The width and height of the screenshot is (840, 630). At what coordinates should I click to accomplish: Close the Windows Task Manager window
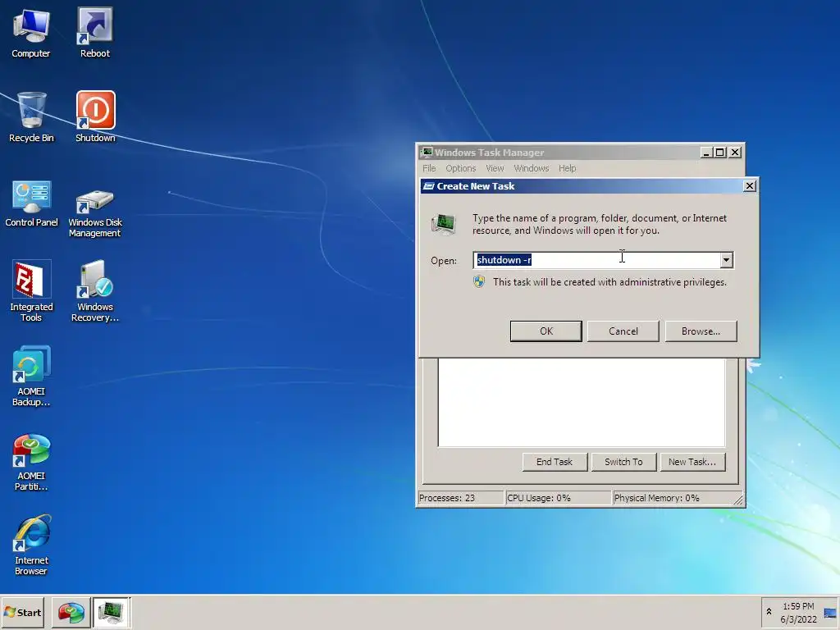coord(735,152)
